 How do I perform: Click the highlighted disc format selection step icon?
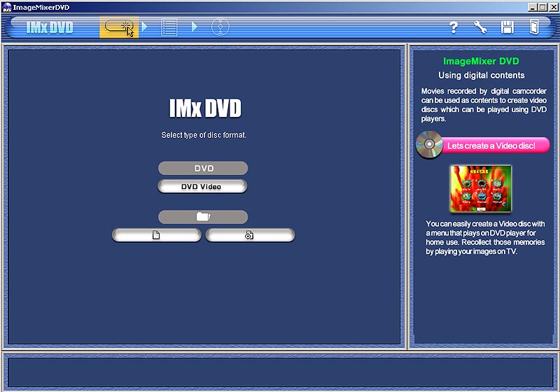click(x=118, y=27)
